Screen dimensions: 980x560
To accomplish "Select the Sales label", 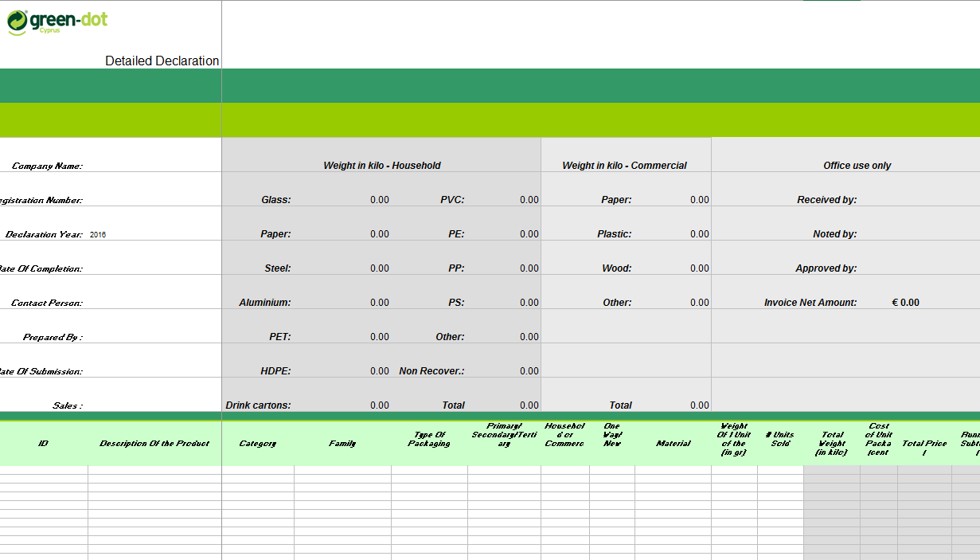I will point(67,406).
